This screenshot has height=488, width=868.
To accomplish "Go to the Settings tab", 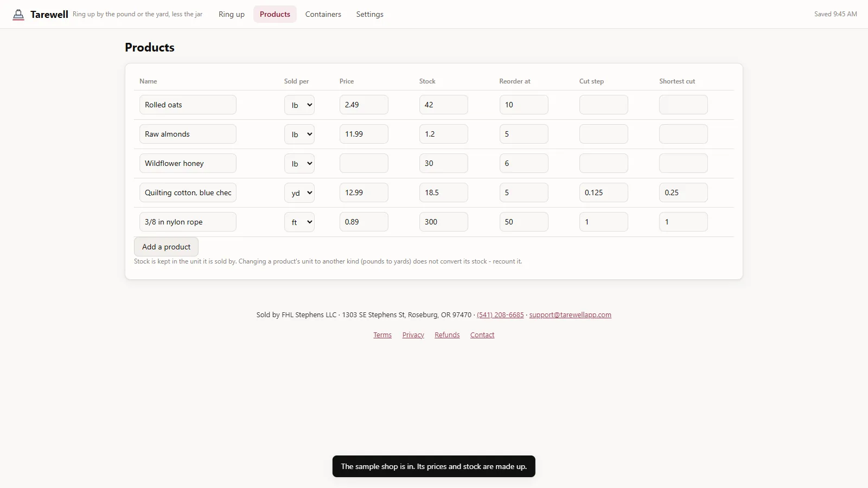I will pyautogui.click(x=370, y=14).
